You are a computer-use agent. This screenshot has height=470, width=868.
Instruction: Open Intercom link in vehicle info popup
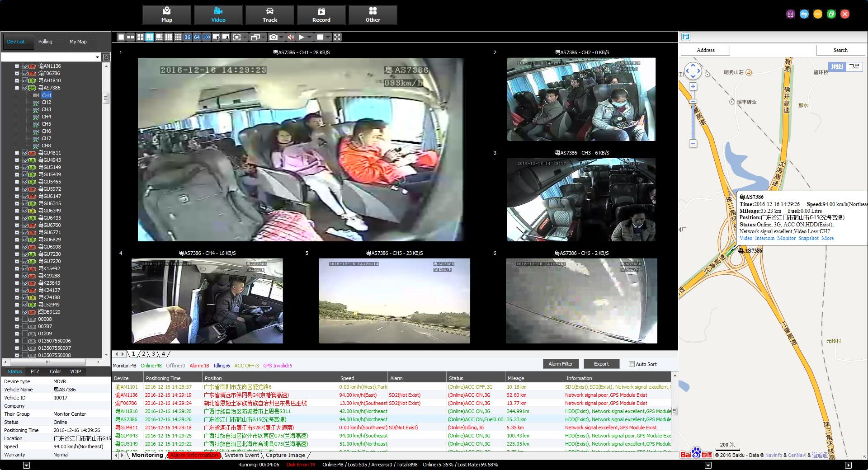[764, 238]
